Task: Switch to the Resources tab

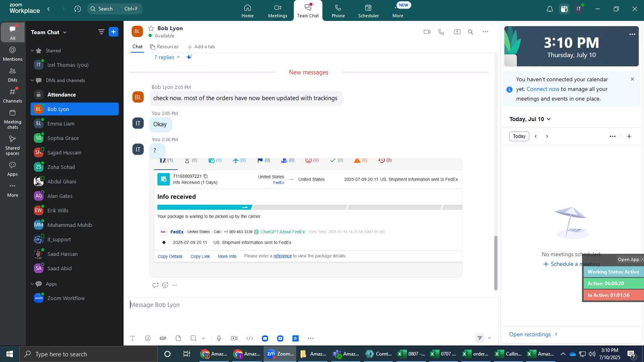Action: tap(164, 47)
